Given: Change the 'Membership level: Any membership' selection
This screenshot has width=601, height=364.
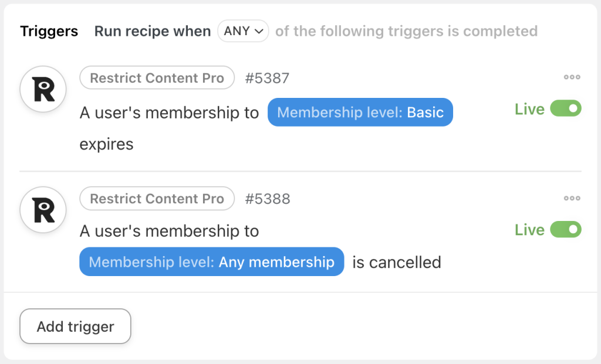Looking at the screenshot, I should click(211, 262).
